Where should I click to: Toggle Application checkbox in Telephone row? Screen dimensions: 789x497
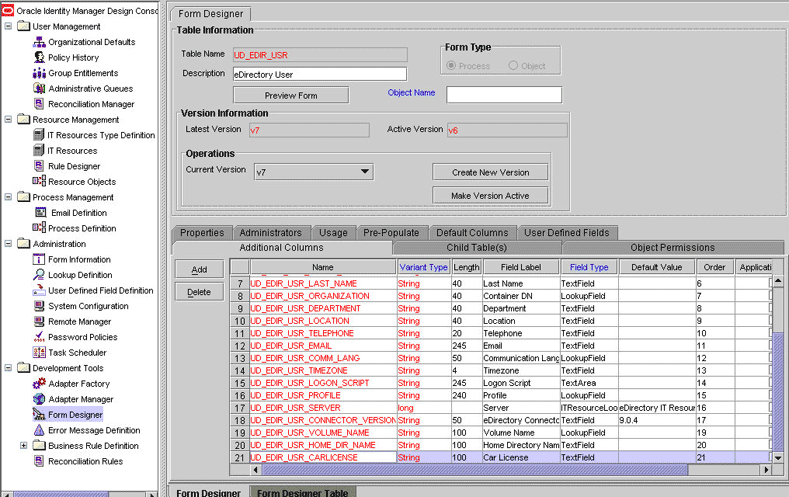point(770,333)
